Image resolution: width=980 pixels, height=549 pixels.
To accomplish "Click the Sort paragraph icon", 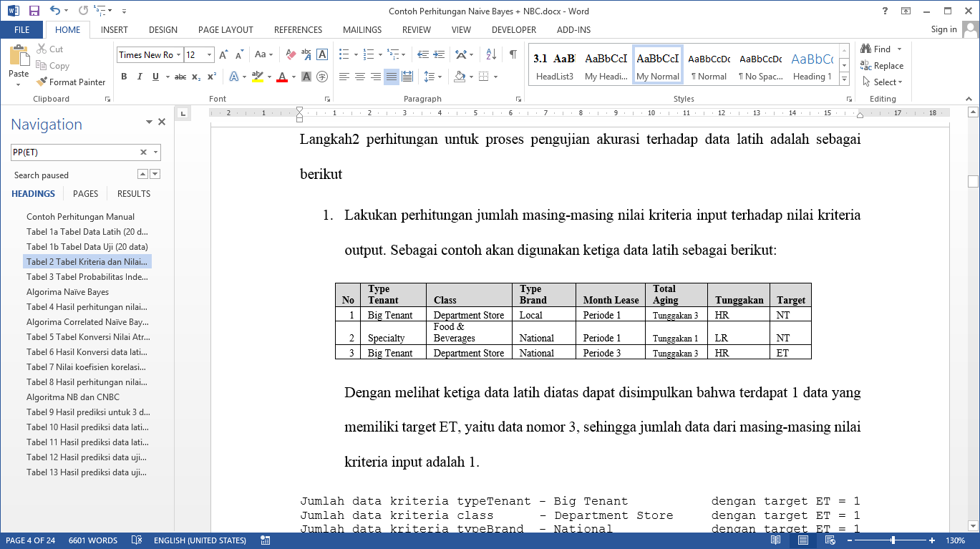I will [491, 54].
